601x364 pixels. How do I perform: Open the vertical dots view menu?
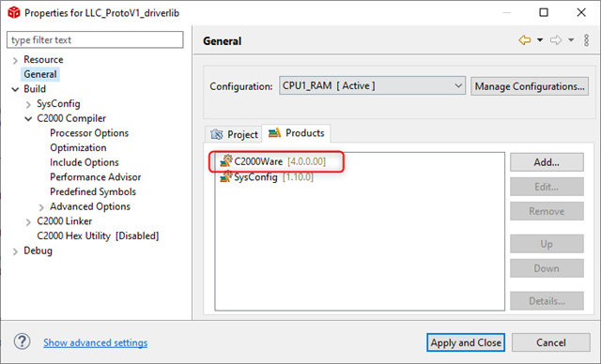(x=586, y=39)
